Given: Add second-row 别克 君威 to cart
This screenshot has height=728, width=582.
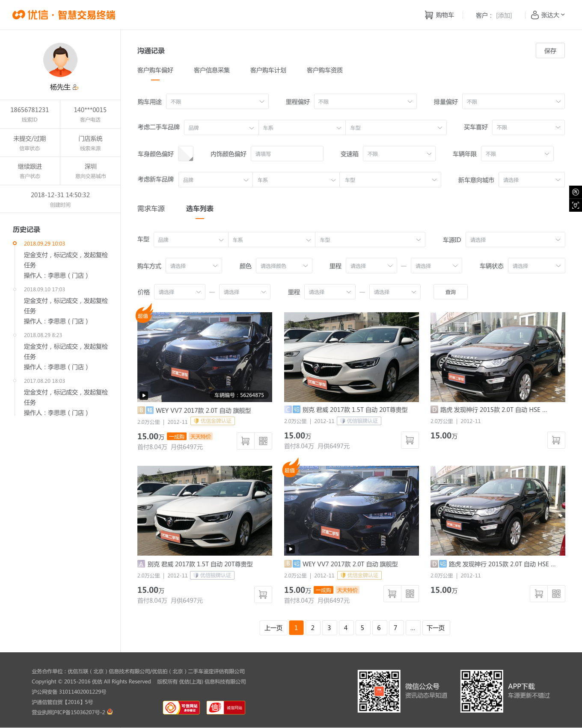Looking at the screenshot, I should [x=263, y=595].
